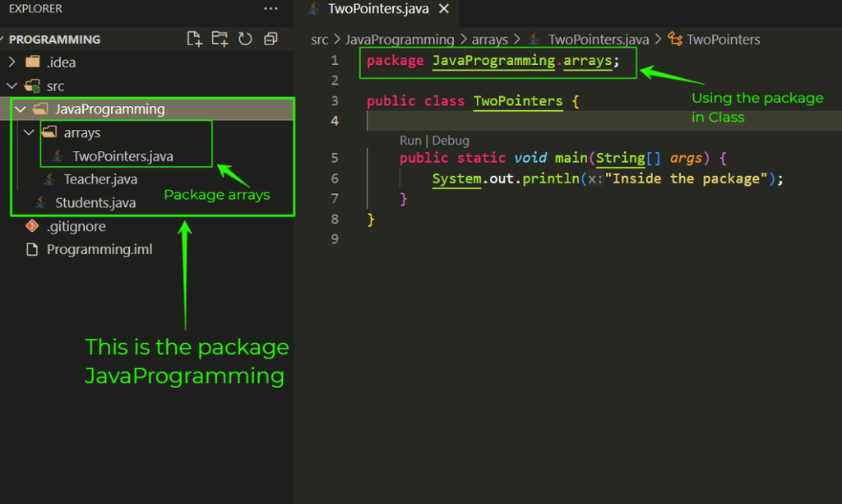Click the JavaProgramming folder icon
842x504 pixels.
point(40,109)
